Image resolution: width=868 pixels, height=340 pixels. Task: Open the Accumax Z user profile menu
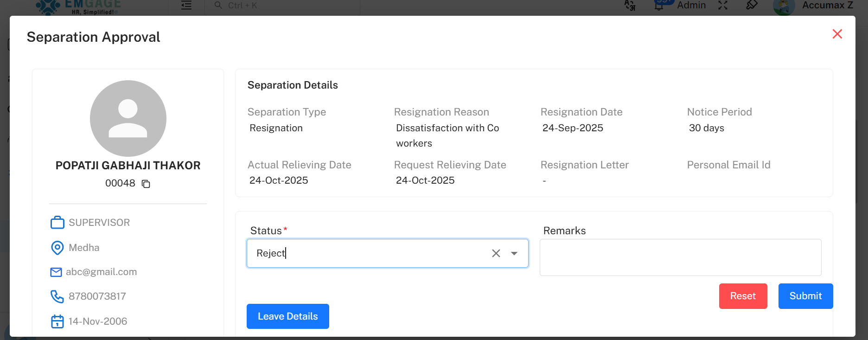pyautogui.click(x=813, y=6)
